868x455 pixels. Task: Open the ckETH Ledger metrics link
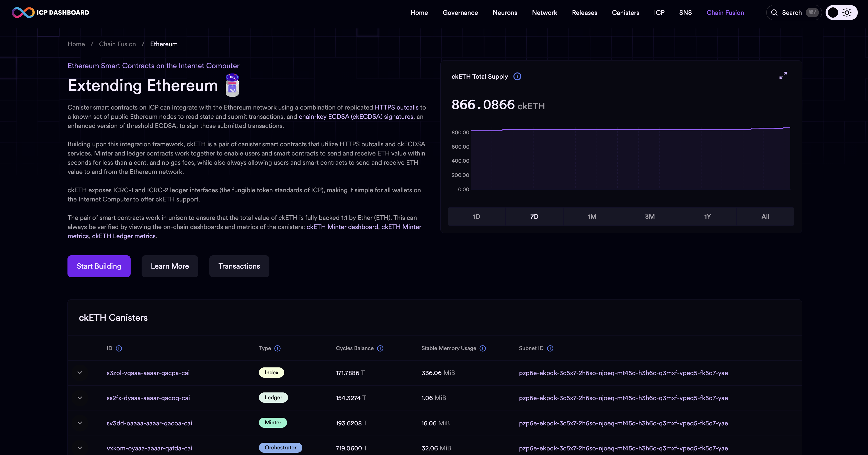click(124, 236)
